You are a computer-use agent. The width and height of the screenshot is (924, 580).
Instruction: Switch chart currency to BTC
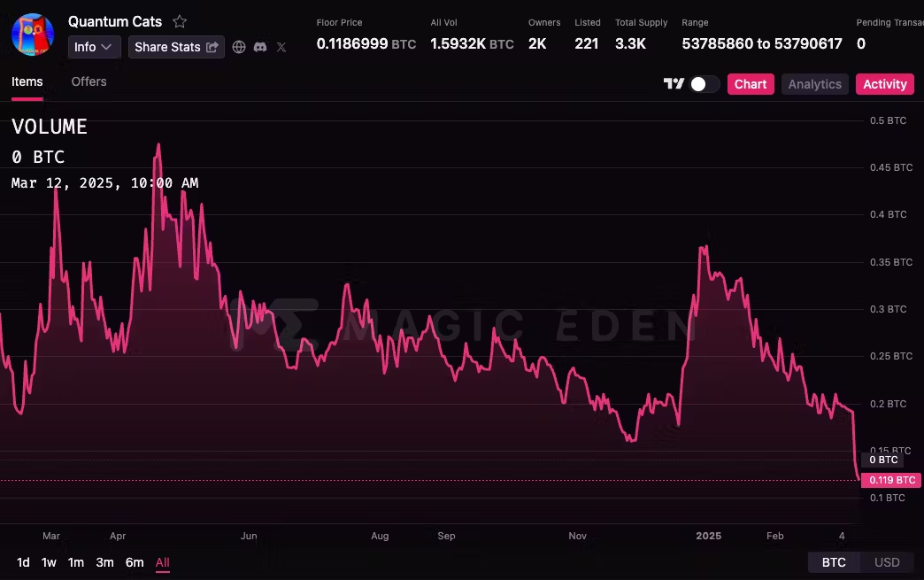coord(834,562)
